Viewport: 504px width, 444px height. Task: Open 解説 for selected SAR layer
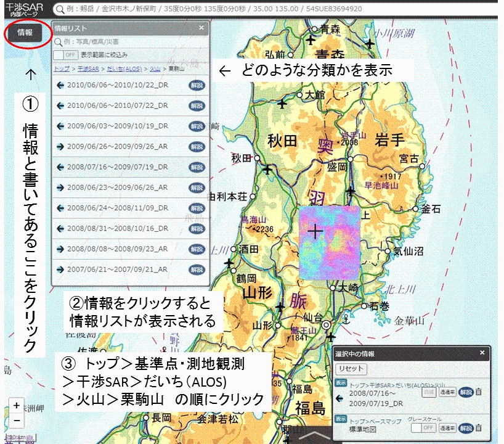pos(465,392)
